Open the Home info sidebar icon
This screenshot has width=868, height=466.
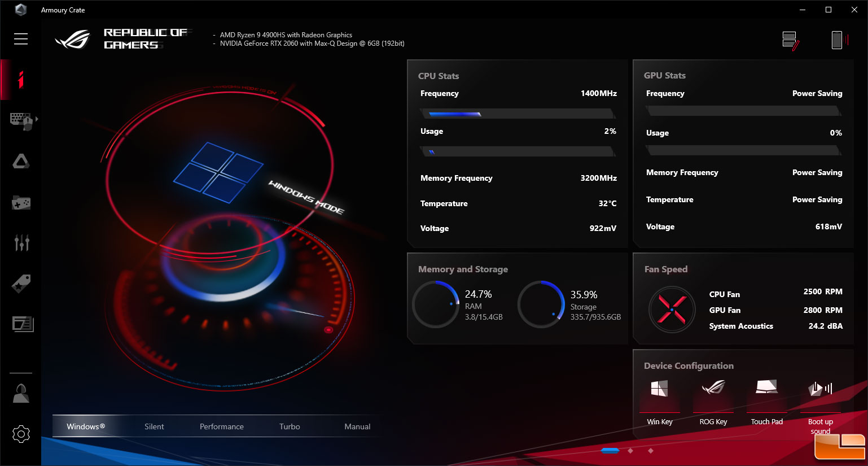[21, 80]
